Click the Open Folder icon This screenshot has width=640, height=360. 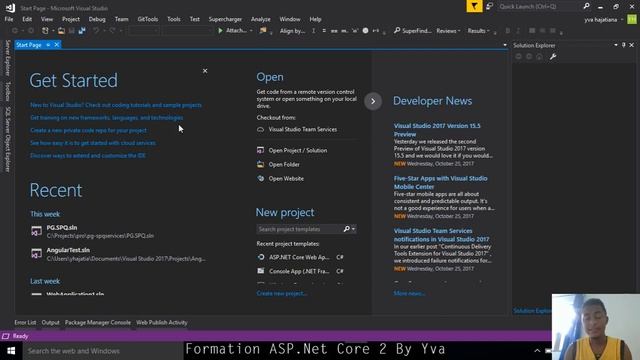click(260, 164)
